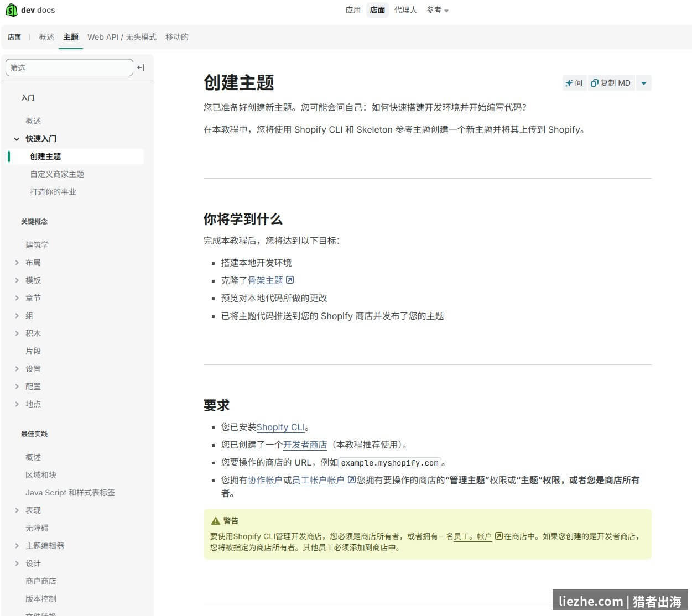Screen dimensions: 692x616
Task: Expand the 积木 tree item
Action: tap(17, 333)
